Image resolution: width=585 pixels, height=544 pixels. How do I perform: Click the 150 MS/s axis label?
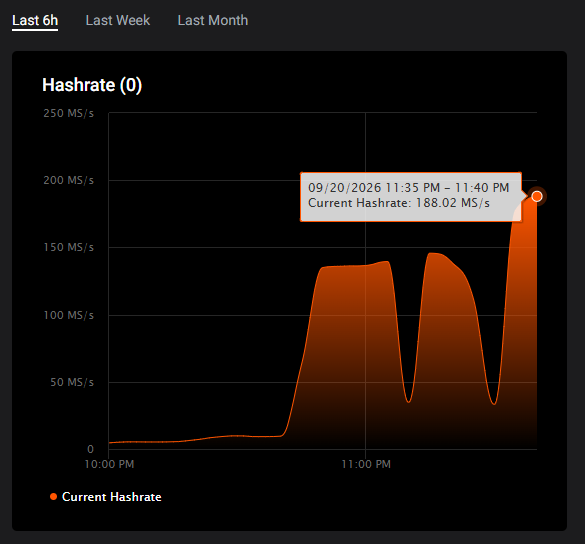tap(68, 247)
